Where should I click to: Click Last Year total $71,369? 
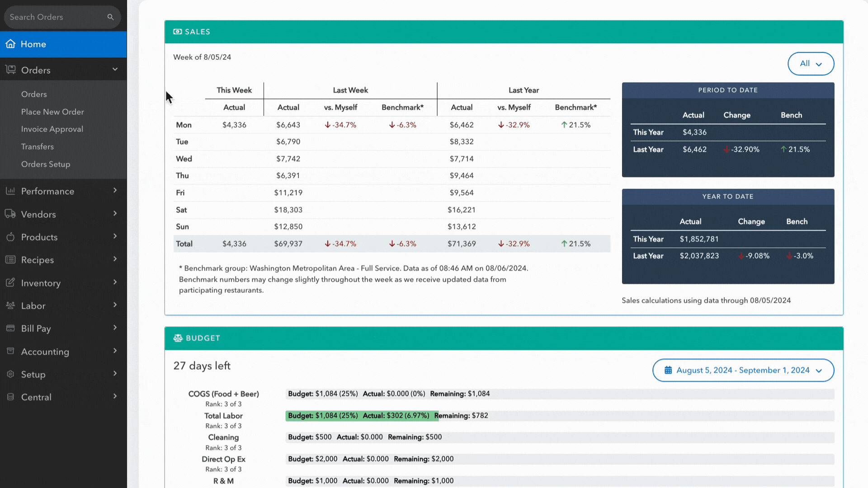[462, 244]
